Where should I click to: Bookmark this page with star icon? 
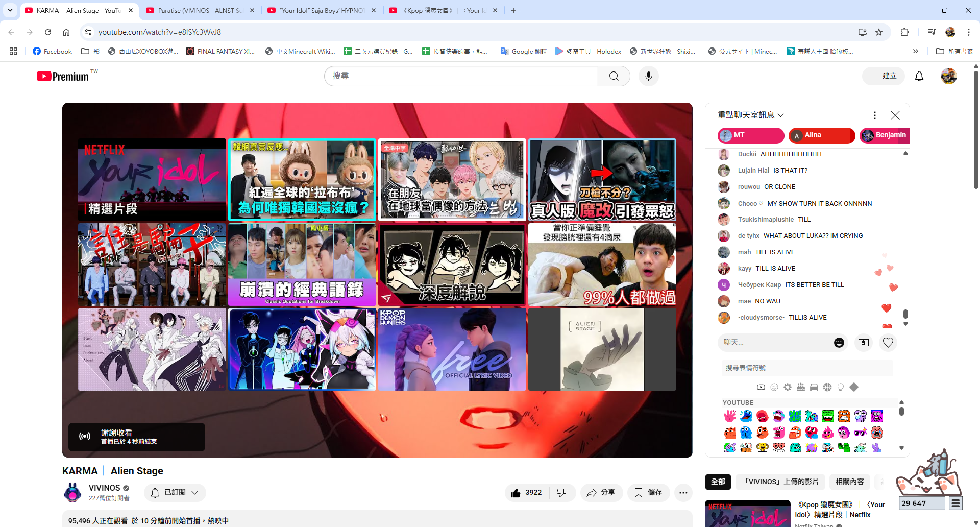pos(879,32)
